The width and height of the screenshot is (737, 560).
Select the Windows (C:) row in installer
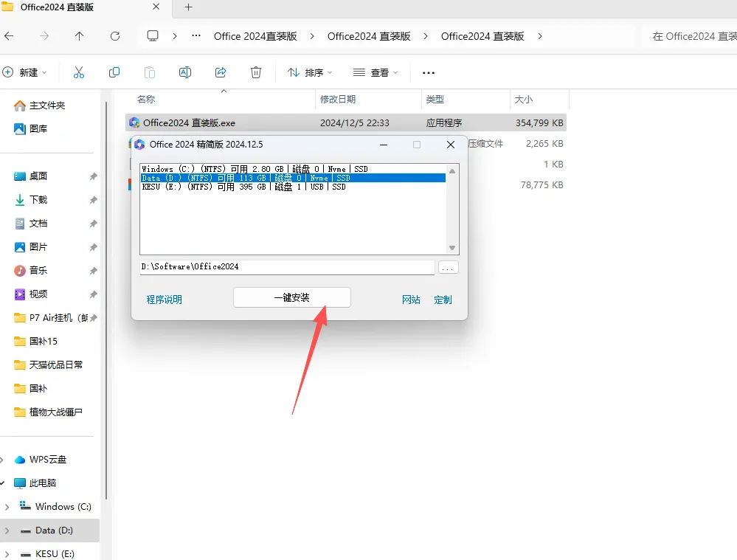coord(293,169)
